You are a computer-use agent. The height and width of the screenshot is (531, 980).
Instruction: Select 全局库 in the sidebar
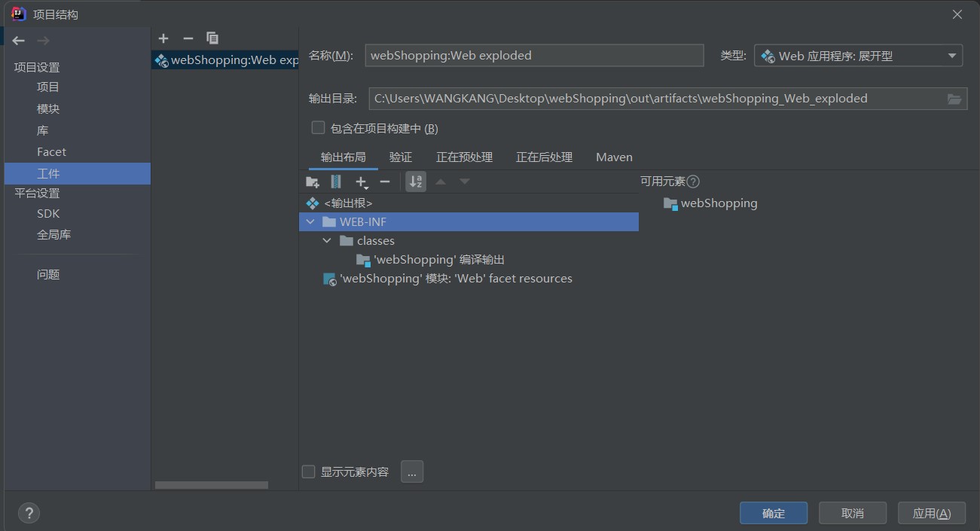coord(53,235)
